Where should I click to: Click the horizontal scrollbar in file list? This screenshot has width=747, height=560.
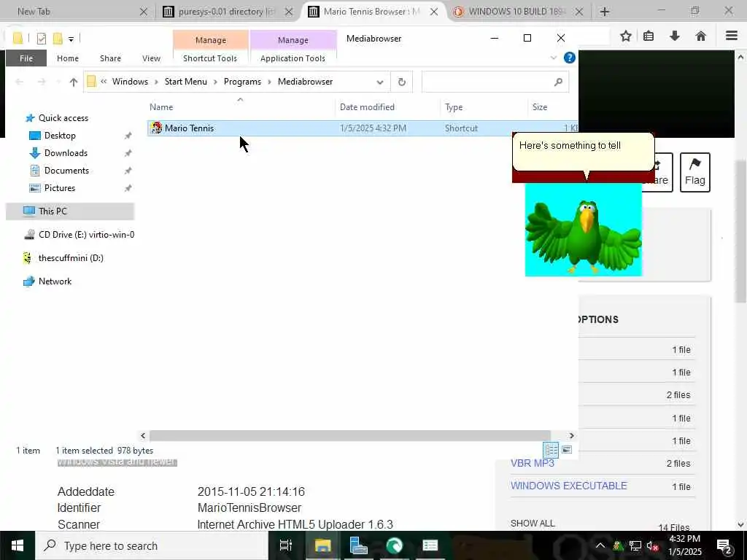click(x=349, y=435)
